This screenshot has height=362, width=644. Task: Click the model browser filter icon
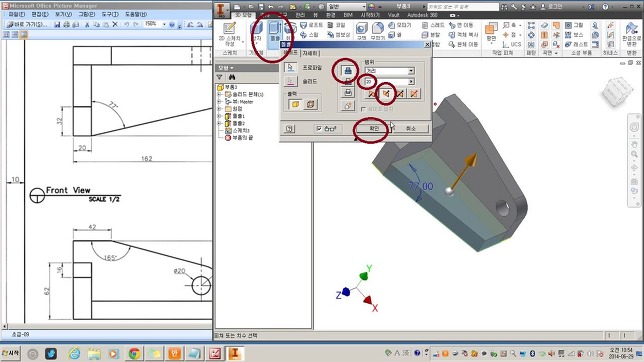(219, 77)
